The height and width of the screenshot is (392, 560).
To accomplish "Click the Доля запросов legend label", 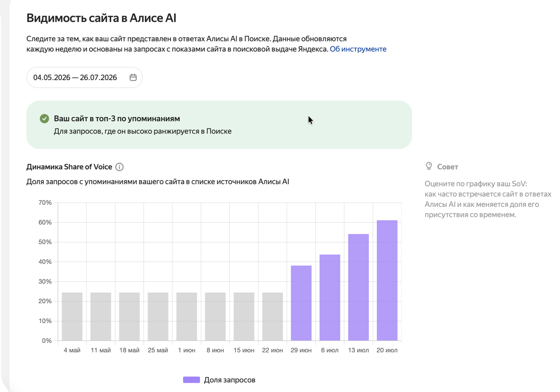I will coord(230,380).
